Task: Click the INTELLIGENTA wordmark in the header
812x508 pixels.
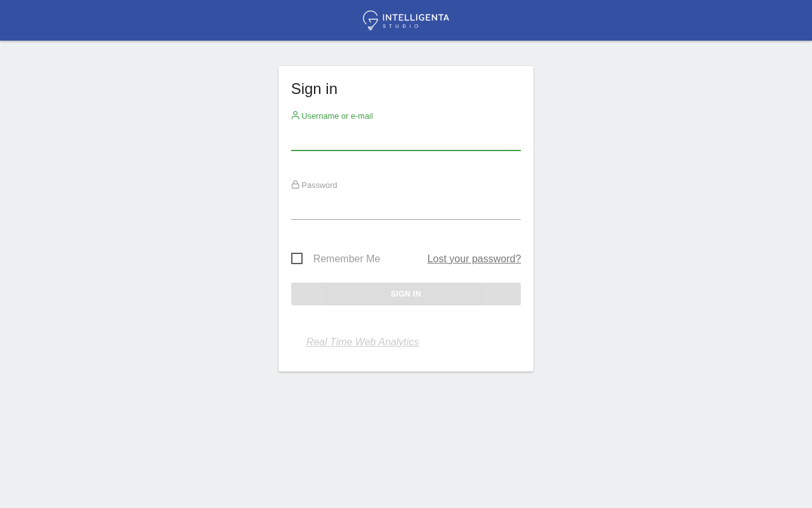Action: coord(416,17)
